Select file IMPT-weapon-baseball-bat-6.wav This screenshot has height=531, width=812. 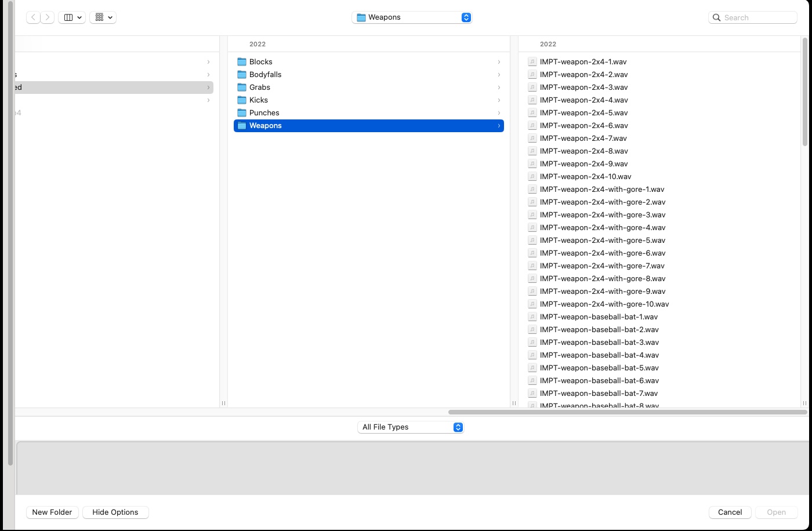click(x=599, y=381)
